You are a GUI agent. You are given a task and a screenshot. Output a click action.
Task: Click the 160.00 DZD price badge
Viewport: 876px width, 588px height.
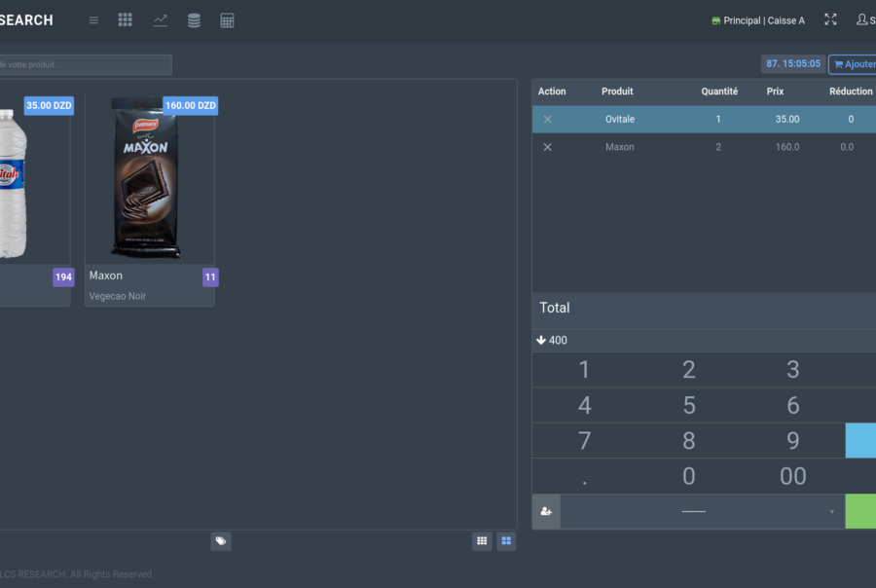pyautogui.click(x=191, y=106)
